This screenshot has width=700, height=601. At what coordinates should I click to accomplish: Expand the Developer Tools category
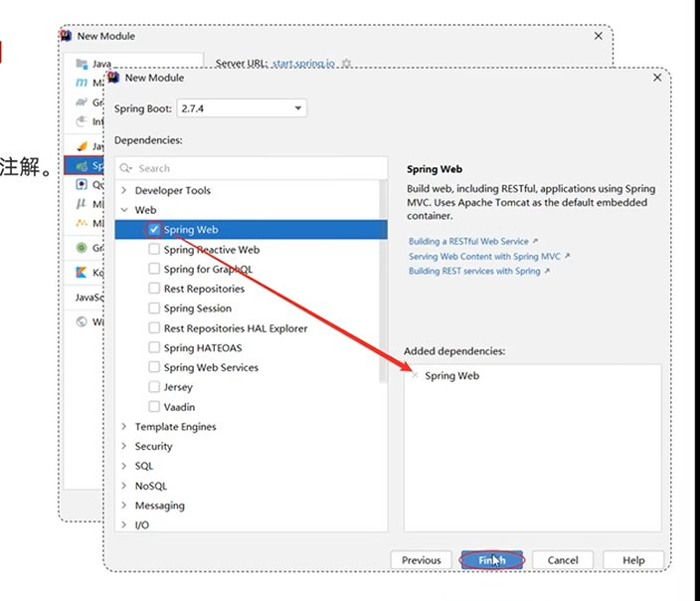pyautogui.click(x=124, y=190)
